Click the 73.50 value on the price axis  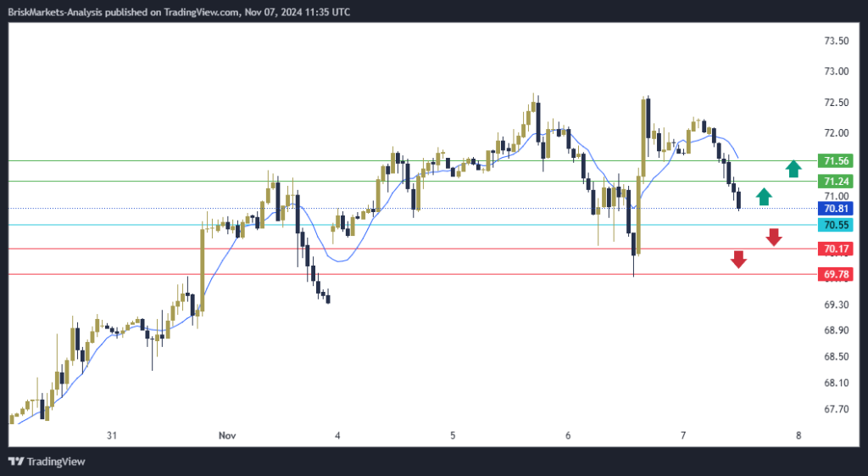836,41
